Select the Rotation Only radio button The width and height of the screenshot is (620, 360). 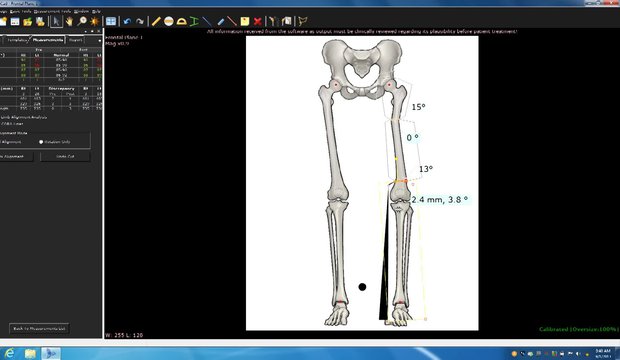pyautogui.click(x=41, y=142)
